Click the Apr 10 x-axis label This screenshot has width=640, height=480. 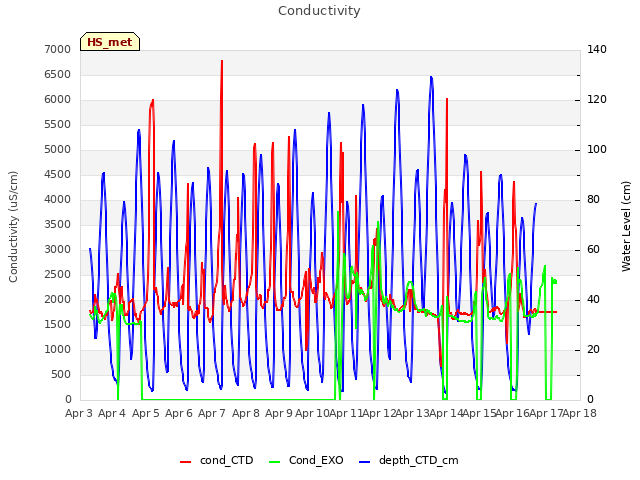pyautogui.click(x=312, y=413)
